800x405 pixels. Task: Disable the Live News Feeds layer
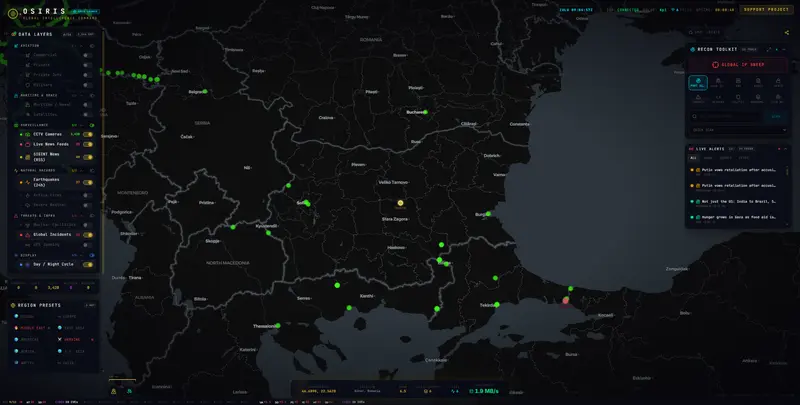tap(88, 144)
